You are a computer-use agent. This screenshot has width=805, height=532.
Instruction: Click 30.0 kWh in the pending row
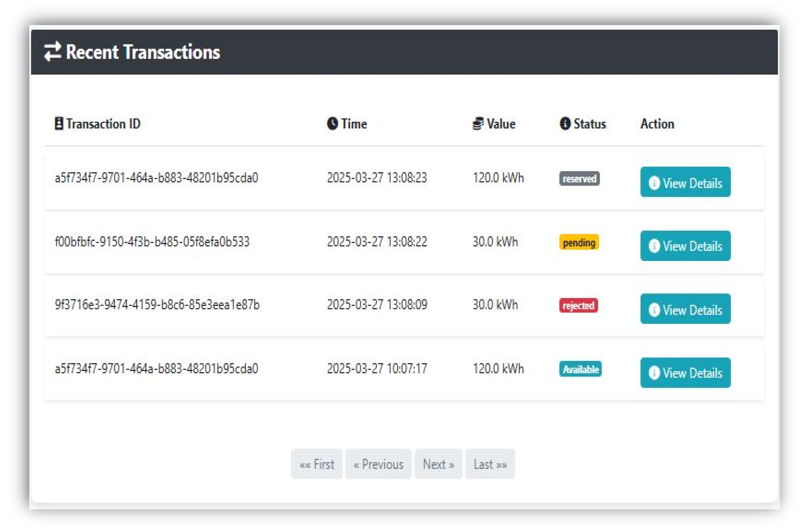point(495,242)
